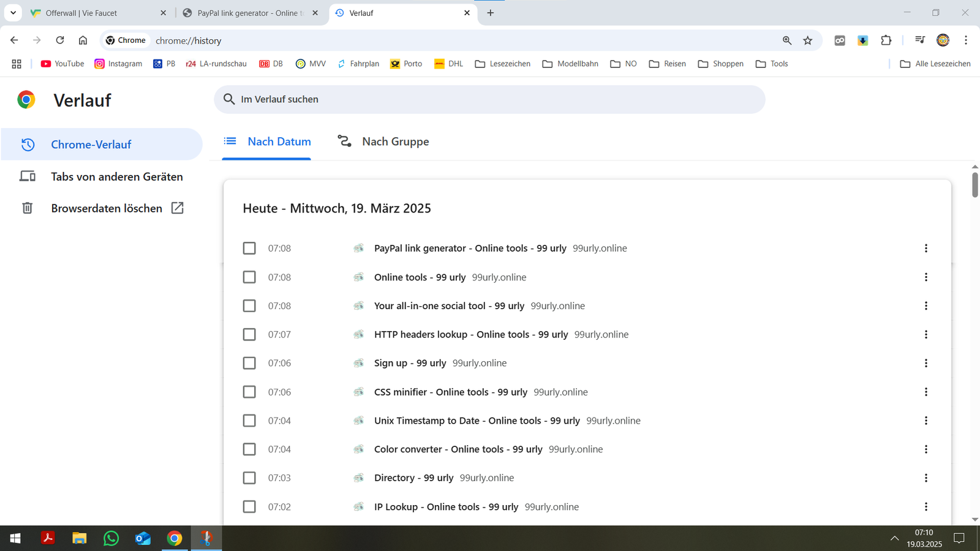Click the downloads extension icon in toolbar
980x551 pixels.
(862, 40)
